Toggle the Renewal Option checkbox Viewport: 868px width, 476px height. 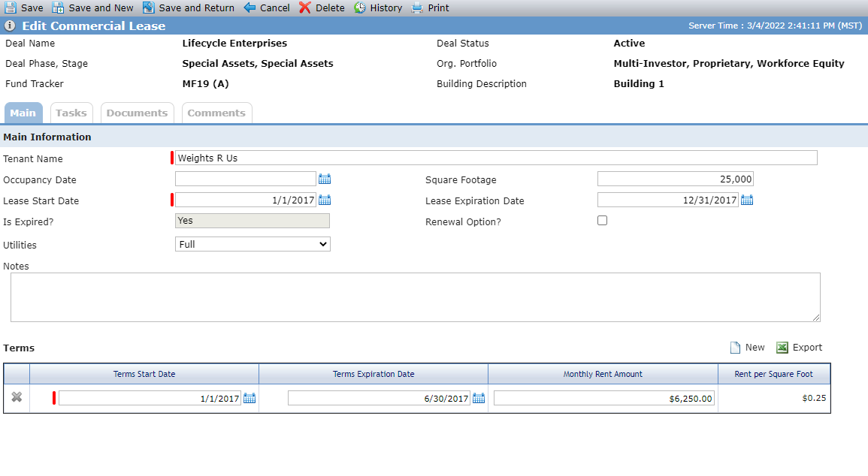(602, 221)
